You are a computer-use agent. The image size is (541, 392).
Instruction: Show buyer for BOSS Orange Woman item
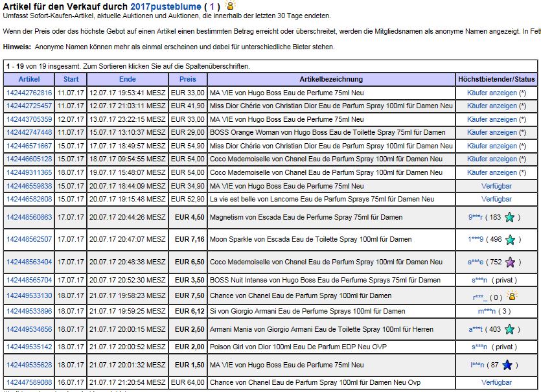tap(492, 133)
